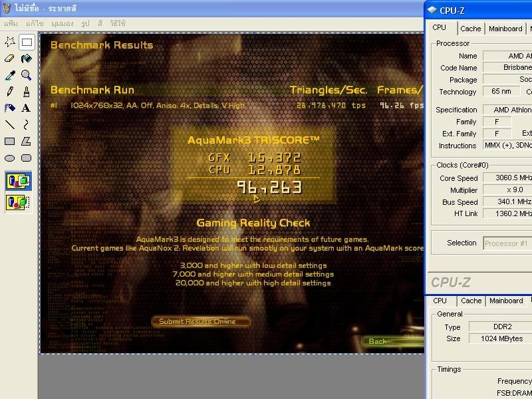Click the total score '96,263' on canvas

click(269, 188)
